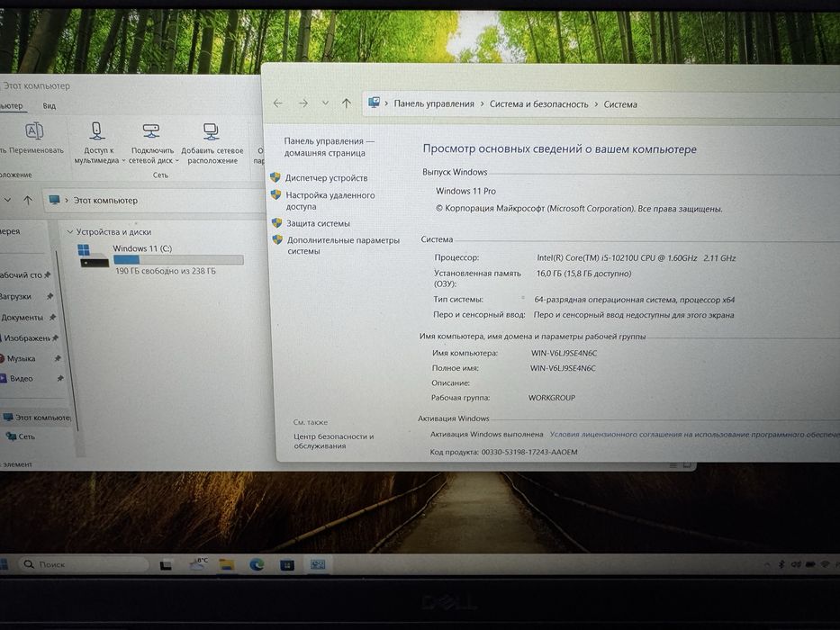Expand arrow after Система и безопасность breadcrumb
Screen dimensions: 840x630
click(596, 103)
